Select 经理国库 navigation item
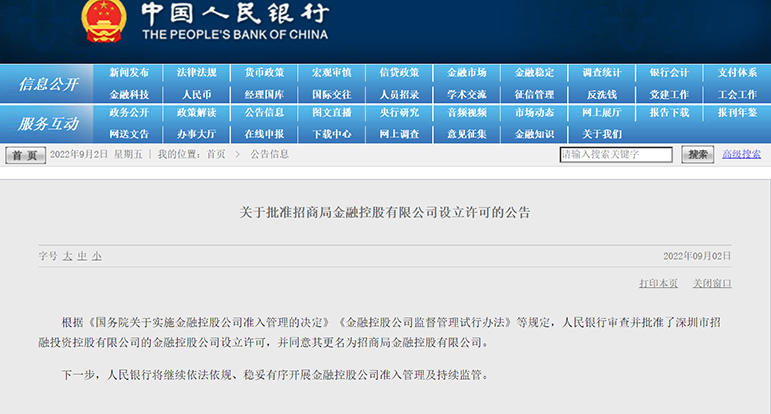Image resolution: width=771 pixels, height=414 pixels. [265, 94]
